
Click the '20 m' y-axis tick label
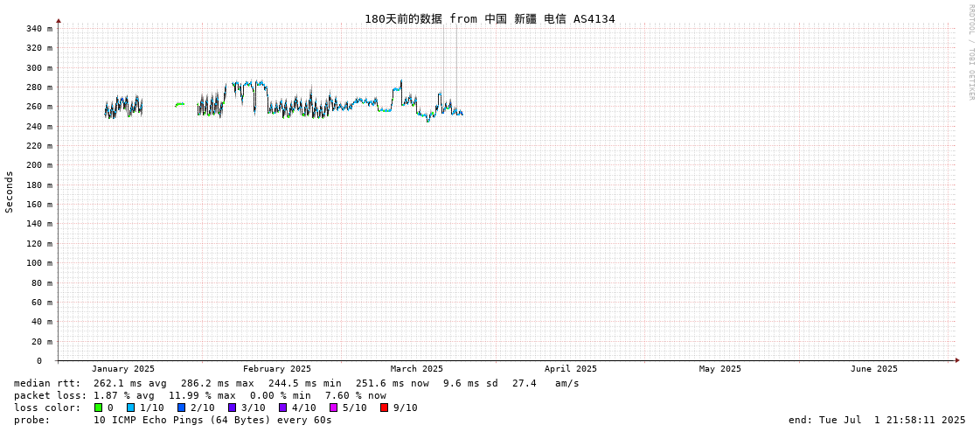pyautogui.click(x=42, y=341)
